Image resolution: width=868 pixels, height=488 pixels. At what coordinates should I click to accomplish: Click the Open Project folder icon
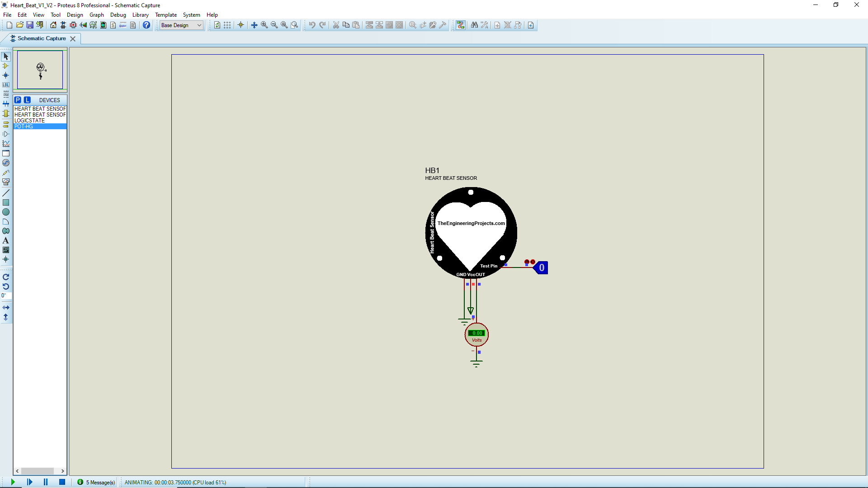coord(19,25)
